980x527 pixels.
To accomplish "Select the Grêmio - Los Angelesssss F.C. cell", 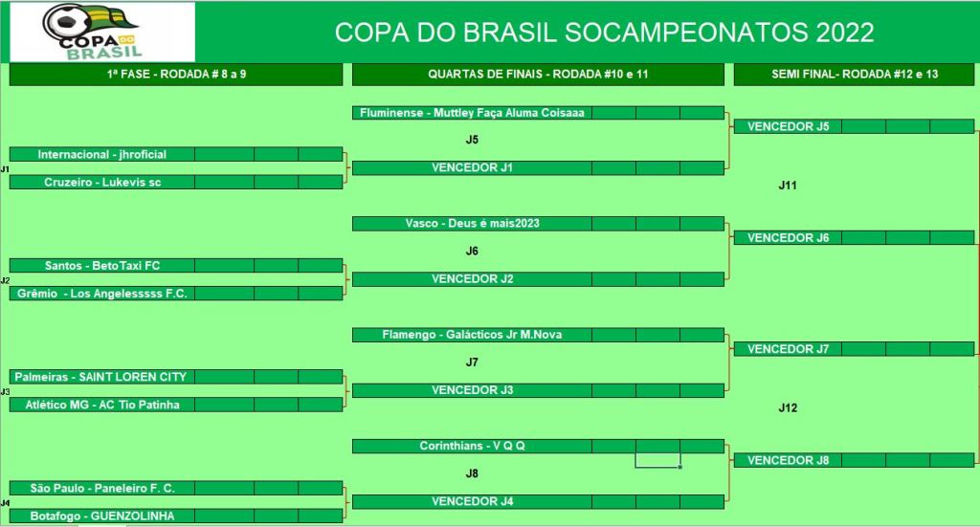I will pyautogui.click(x=102, y=294).
